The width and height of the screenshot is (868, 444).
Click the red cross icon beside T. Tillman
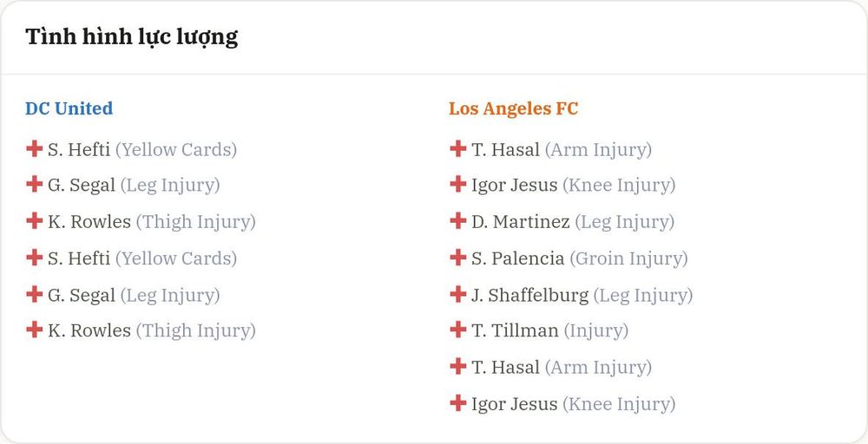[x=457, y=330]
